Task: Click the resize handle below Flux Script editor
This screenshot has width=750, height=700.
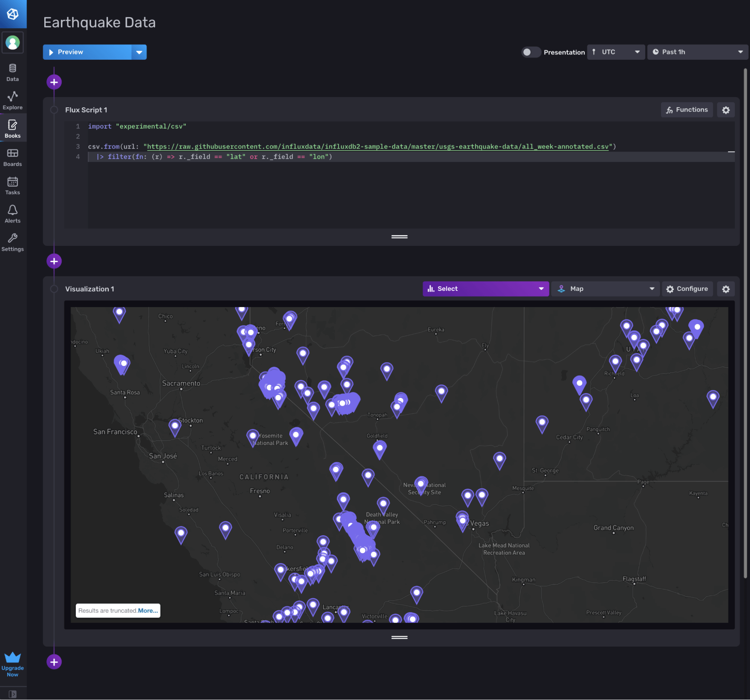Action: pyautogui.click(x=399, y=236)
